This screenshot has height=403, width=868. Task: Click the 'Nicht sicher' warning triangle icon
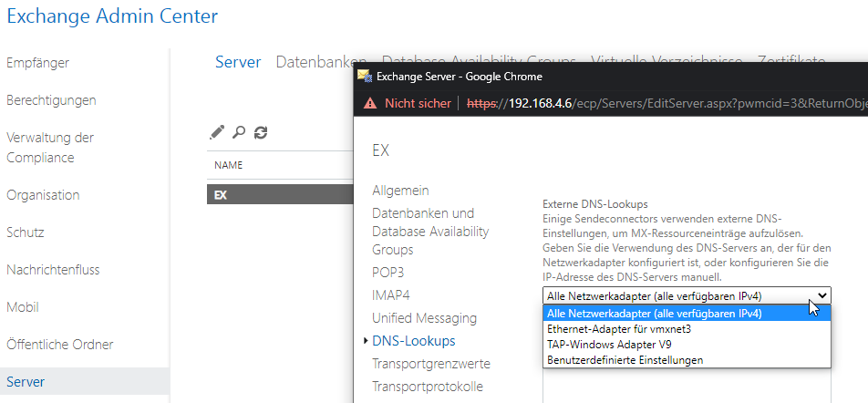[x=370, y=103]
